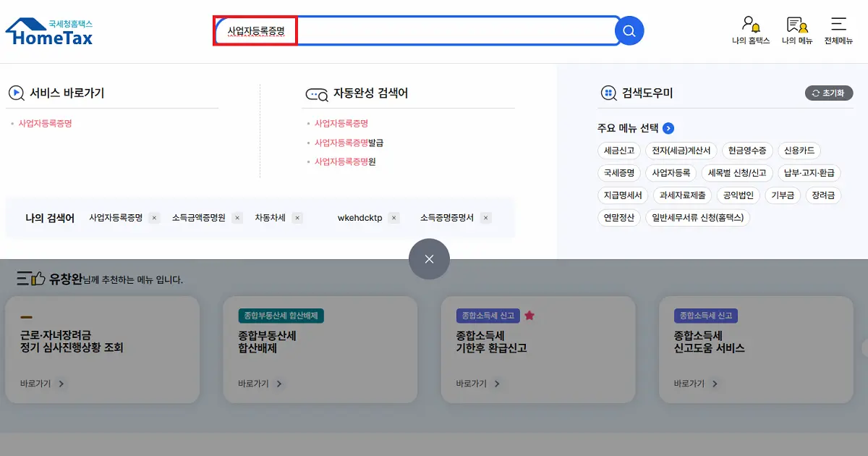Select 일반세무서류 신청(홈택스) menu chip
The height and width of the screenshot is (456, 868).
pos(698,217)
